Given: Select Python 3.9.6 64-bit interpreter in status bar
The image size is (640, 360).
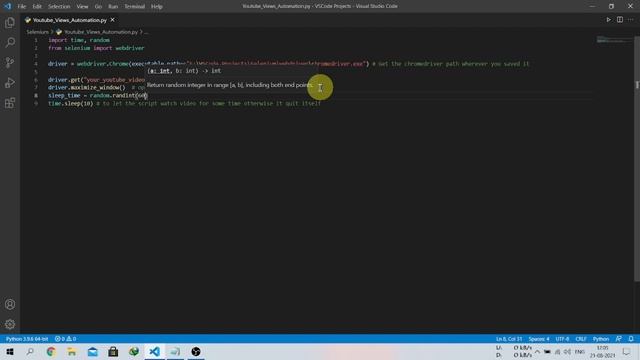Looking at the screenshot, I should [27, 339].
